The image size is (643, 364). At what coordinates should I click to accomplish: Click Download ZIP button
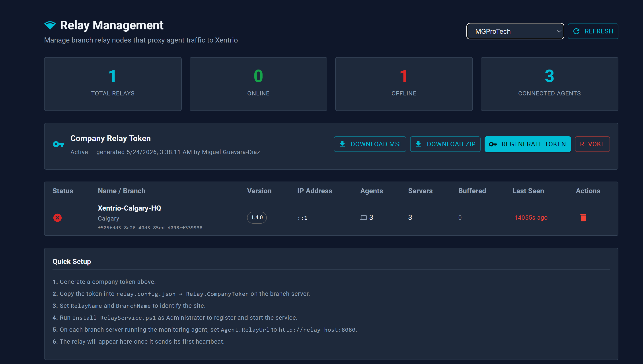445,144
